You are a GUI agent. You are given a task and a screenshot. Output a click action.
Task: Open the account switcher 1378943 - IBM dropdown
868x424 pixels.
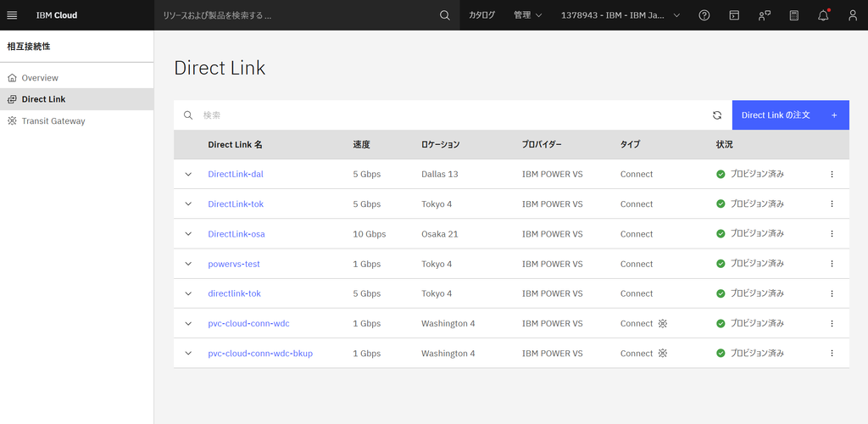tap(620, 15)
